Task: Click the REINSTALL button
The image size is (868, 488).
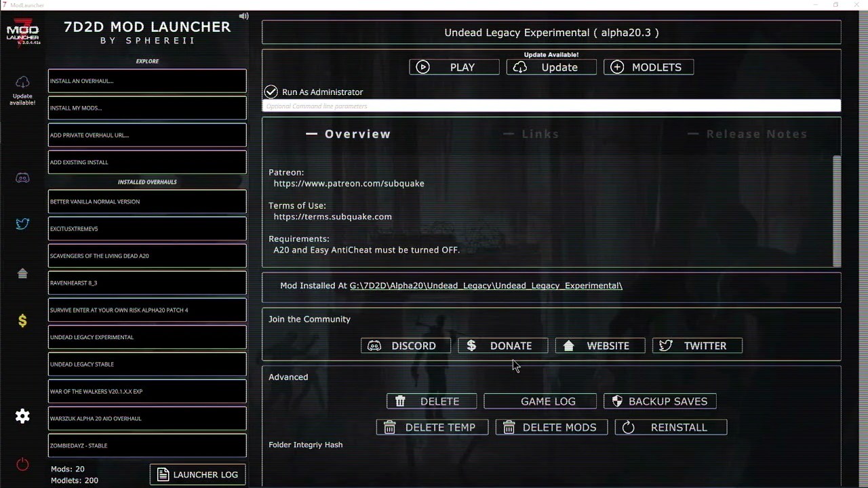Action: [671, 427]
